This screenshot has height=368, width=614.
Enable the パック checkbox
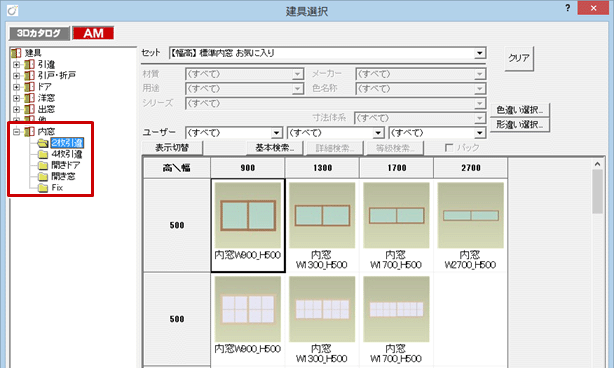pos(449,148)
